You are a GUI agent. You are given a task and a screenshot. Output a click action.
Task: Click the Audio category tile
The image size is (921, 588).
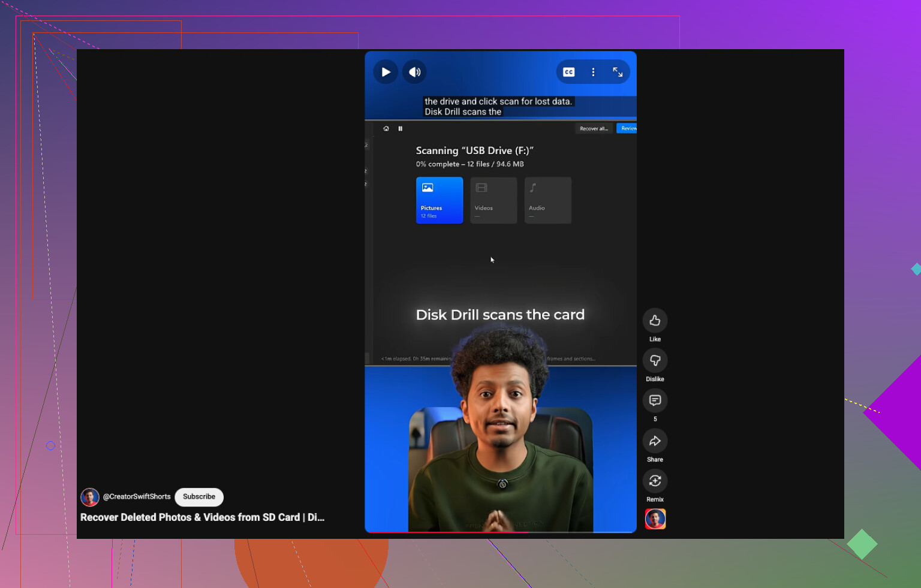click(x=548, y=200)
